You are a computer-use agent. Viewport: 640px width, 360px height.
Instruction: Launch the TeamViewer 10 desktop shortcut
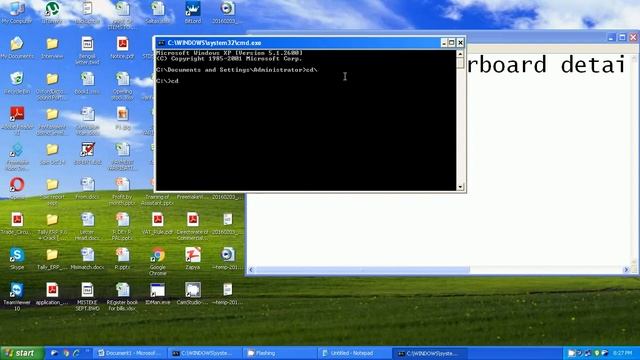[x=17, y=297]
